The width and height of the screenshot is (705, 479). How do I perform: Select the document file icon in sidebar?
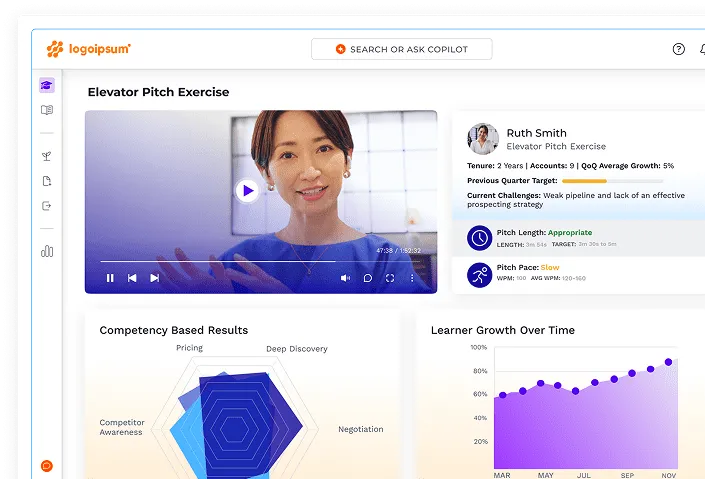click(47, 181)
